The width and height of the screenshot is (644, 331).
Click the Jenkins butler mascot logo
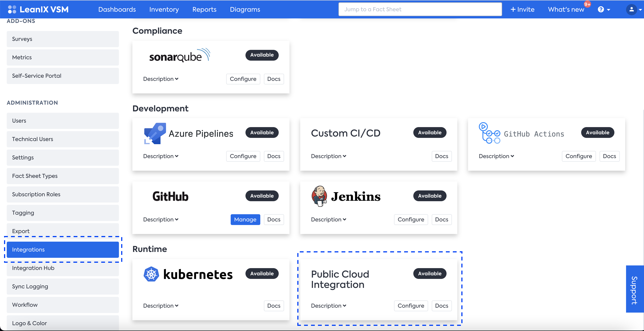point(319,196)
